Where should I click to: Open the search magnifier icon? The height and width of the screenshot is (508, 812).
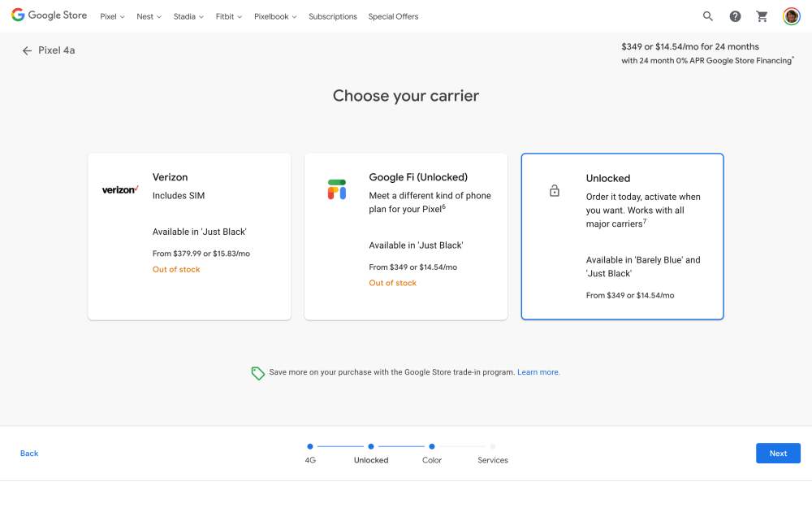pos(708,16)
